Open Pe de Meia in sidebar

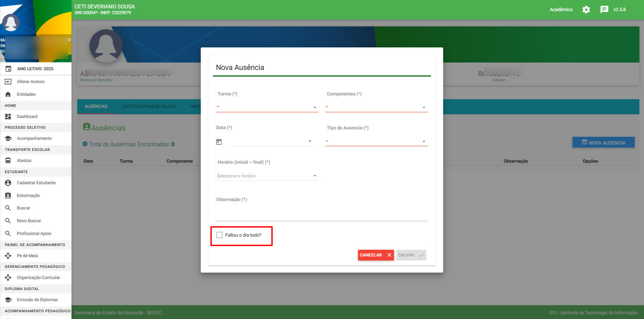tap(27, 256)
